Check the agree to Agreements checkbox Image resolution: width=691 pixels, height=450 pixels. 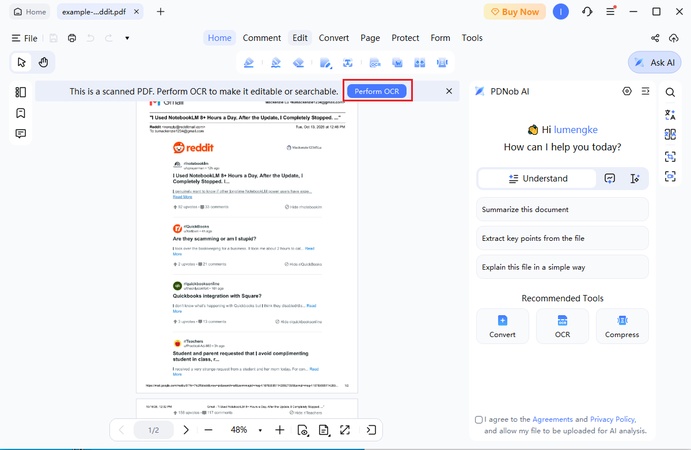(x=479, y=420)
